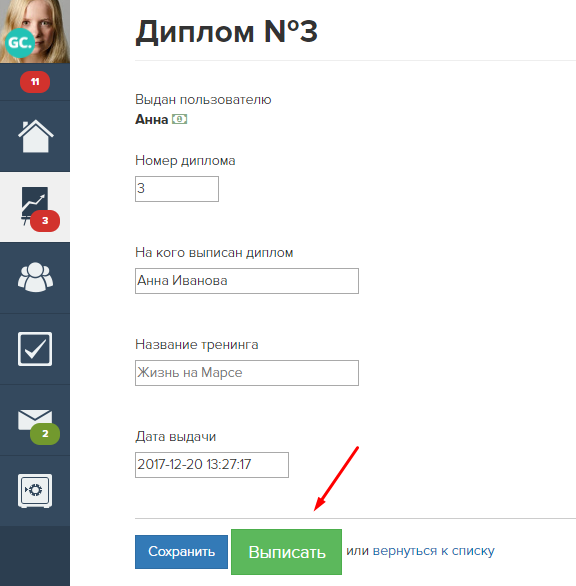Follow the вернуться к списку link
This screenshot has height=586, width=576.
(434, 550)
